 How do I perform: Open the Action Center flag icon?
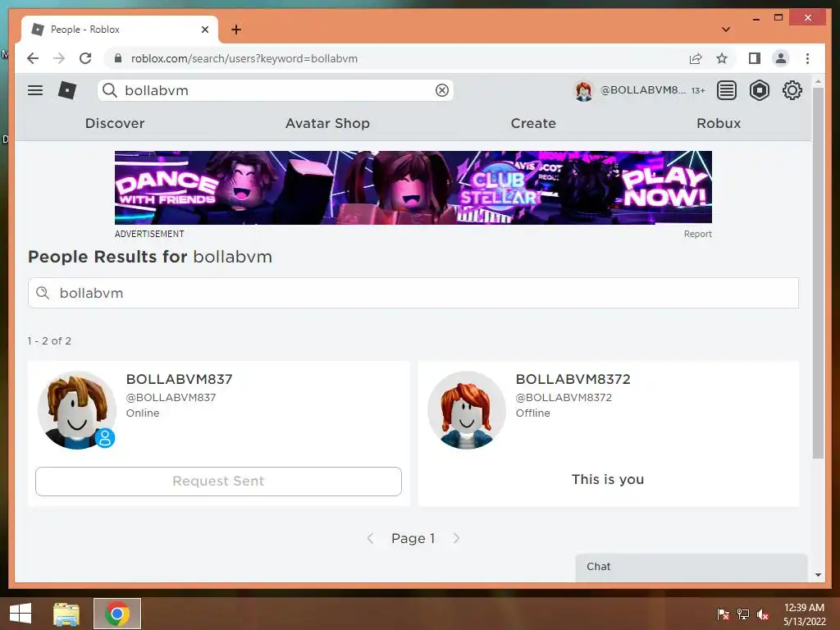[x=723, y=614]
